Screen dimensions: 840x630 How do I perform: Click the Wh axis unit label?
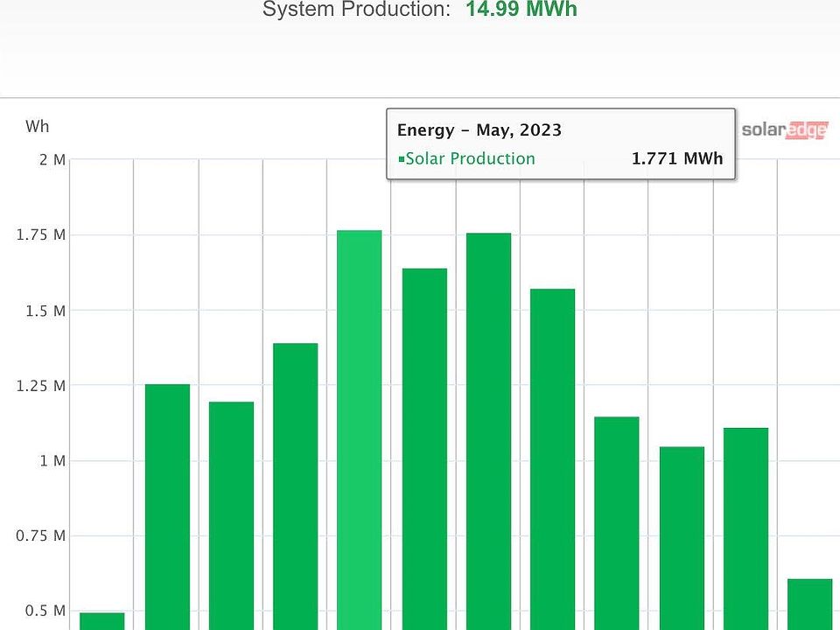pos(38,127)
